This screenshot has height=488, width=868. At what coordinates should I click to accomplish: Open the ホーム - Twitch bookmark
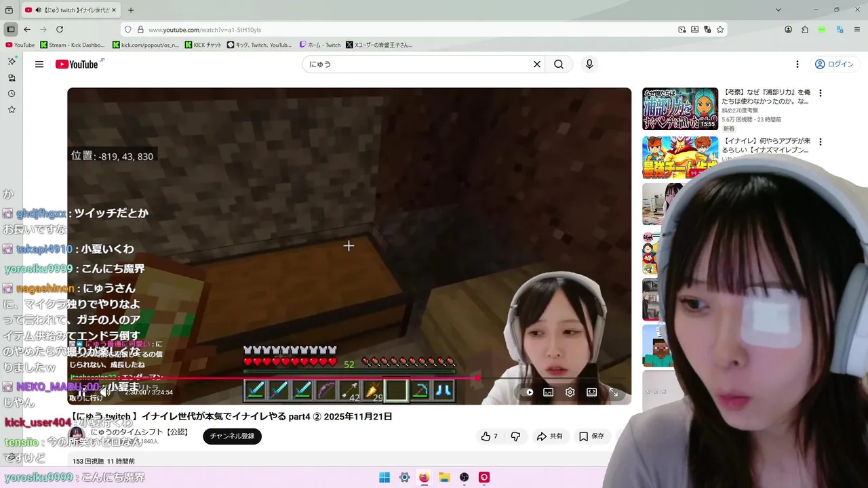pos(320,45)
